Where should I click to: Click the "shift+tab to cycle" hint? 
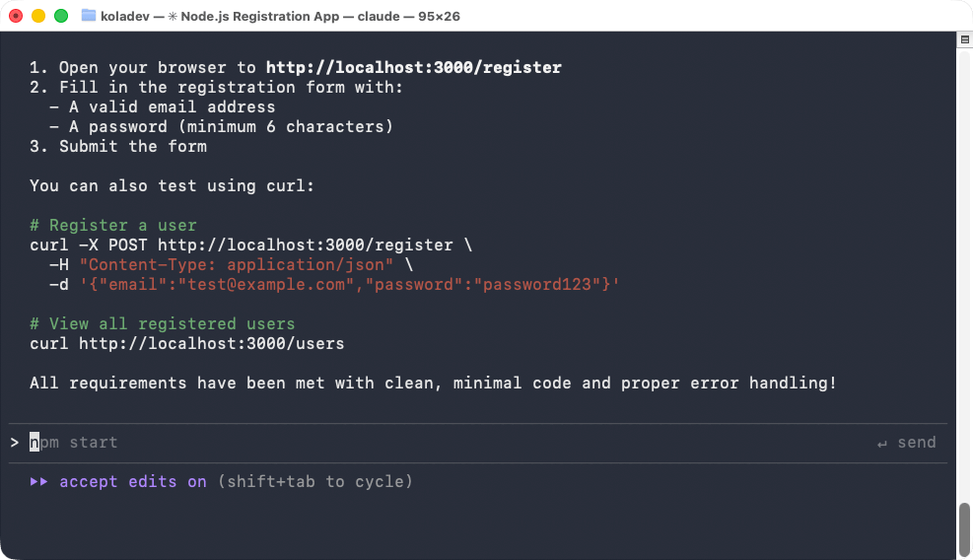(314, 482)
